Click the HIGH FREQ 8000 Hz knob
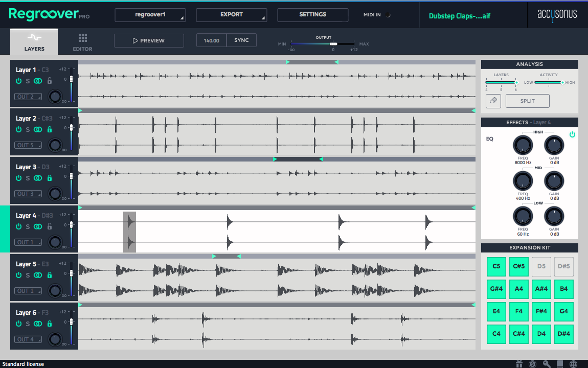This screenshot has height=368, width=588. coord(523,145)
